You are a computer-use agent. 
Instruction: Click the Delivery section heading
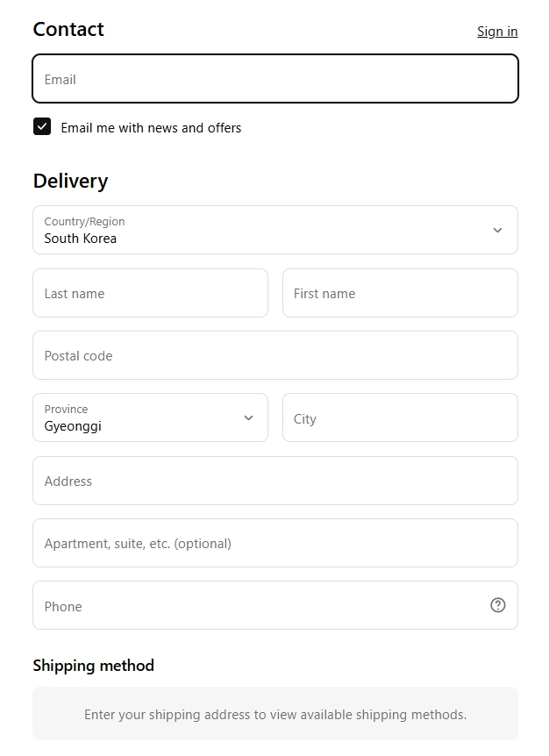[70, 182]
